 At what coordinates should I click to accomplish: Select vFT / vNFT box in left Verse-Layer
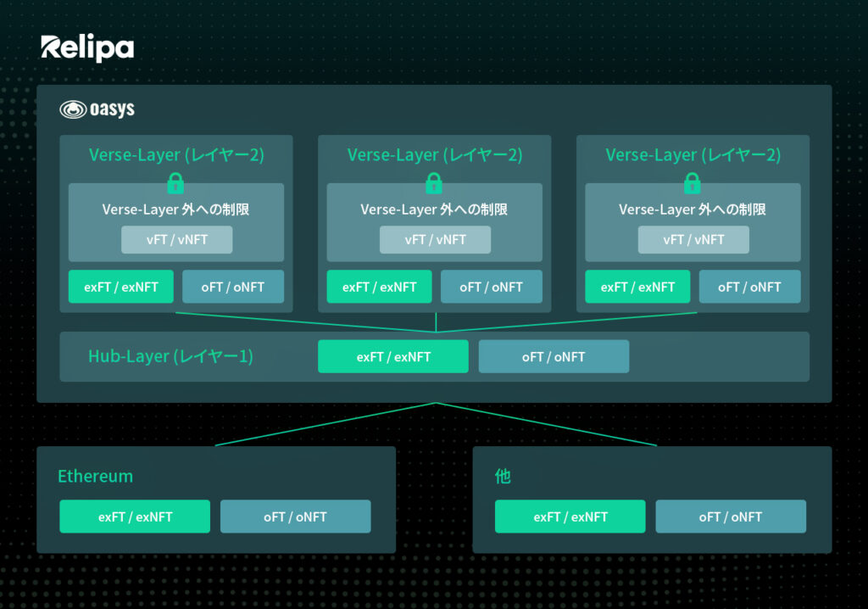click(176, 239)
